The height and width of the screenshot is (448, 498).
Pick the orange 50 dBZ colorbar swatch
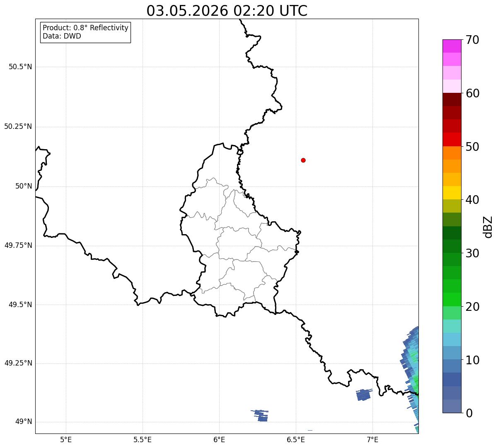point(452,153)
